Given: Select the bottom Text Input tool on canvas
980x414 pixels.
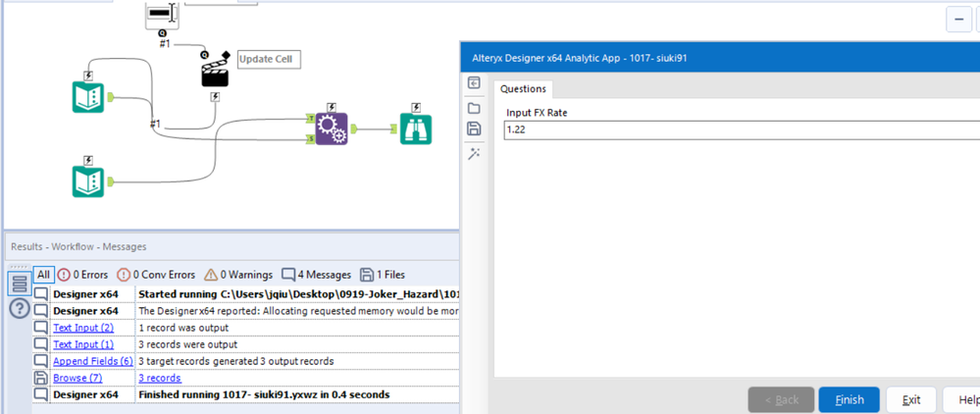Looking at the screenshot, I should 87,181.
